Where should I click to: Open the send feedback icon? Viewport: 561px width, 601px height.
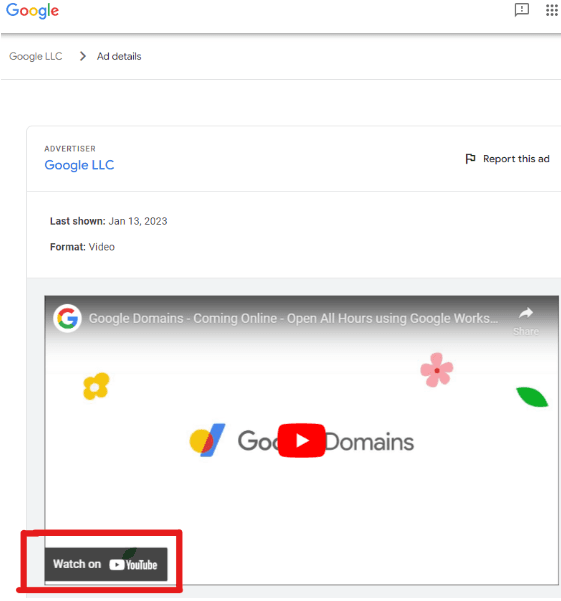click(522, 10)
